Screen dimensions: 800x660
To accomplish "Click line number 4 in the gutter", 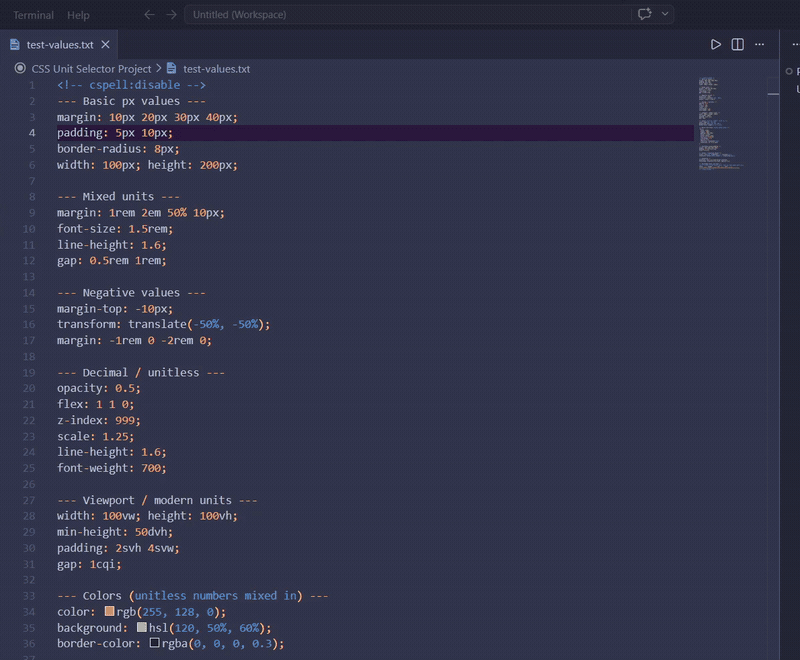I will [x=32, y=133].
